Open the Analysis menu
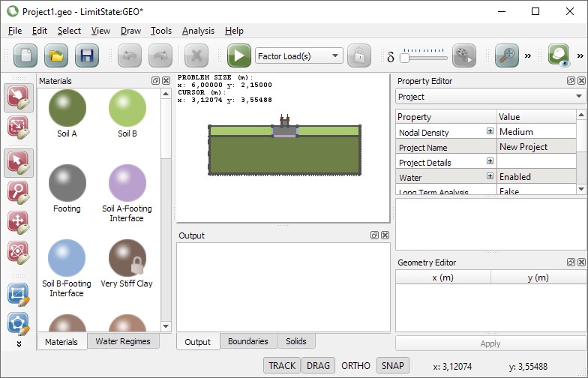588x378 pixels. 198,31
